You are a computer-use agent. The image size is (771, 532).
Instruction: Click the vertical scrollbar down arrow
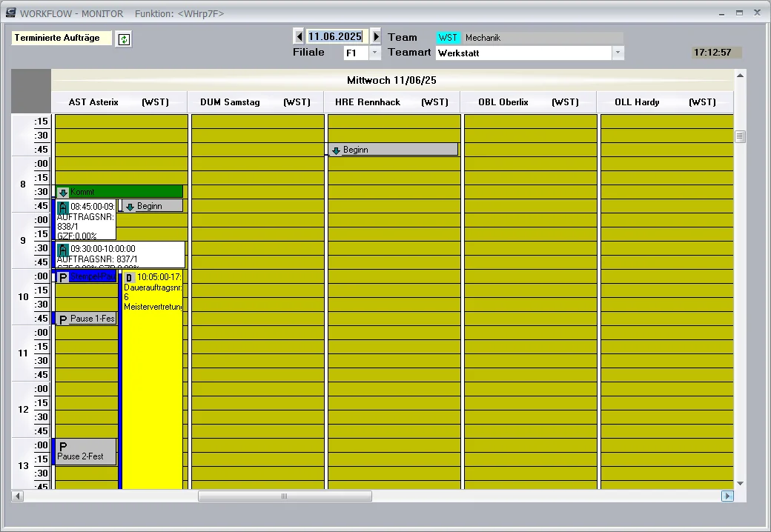(x=740, y=483)
